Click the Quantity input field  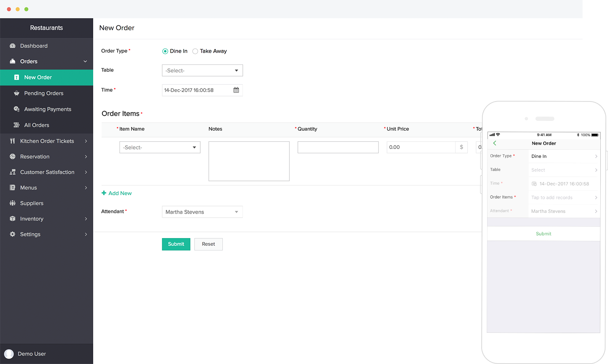tap(338, 147)
